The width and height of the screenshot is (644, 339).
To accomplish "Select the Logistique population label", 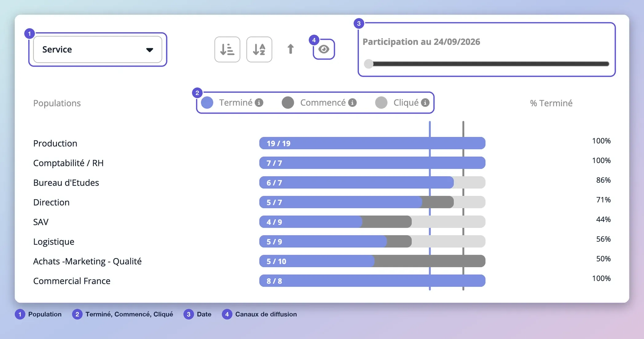I will pos(54,241).
